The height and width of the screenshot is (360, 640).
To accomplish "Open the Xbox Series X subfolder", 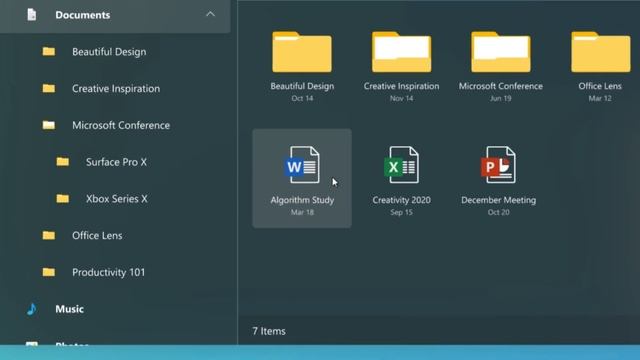I will click(x=117, y=199).
